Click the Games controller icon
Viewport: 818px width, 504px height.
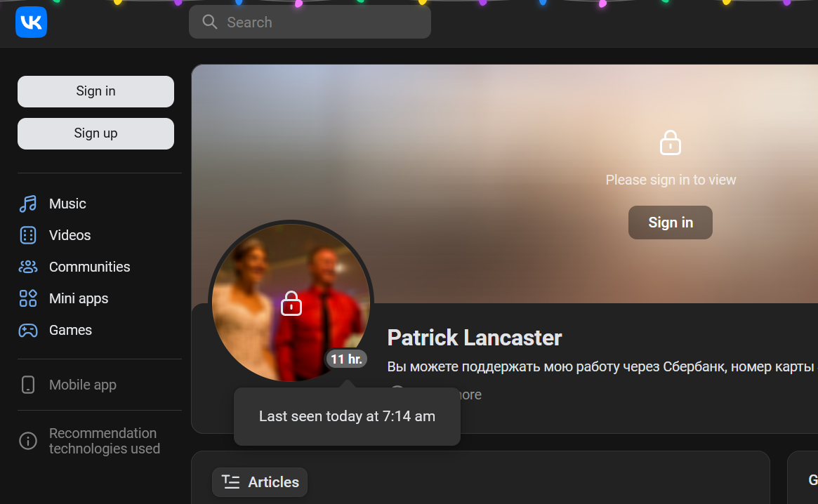pyautogui.click(x=28, y=330)
